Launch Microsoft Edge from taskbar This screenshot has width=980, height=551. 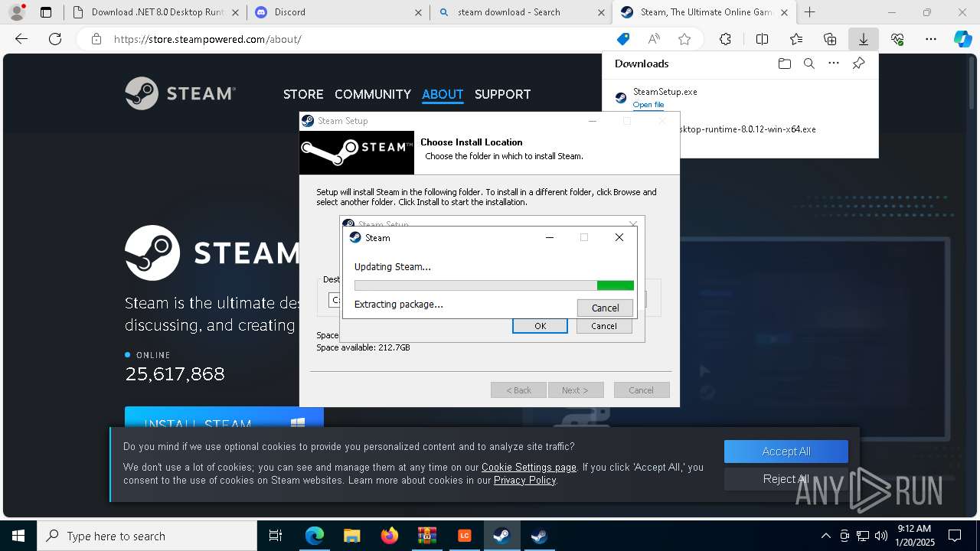click(x=315, y=536)
